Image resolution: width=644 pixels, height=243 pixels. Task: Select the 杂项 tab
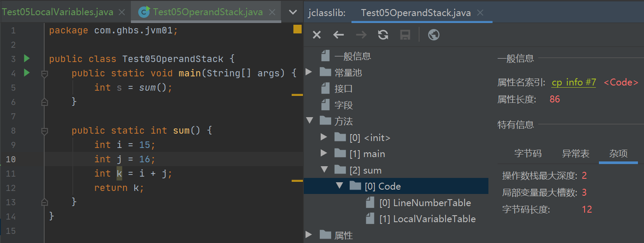point(618,154)
